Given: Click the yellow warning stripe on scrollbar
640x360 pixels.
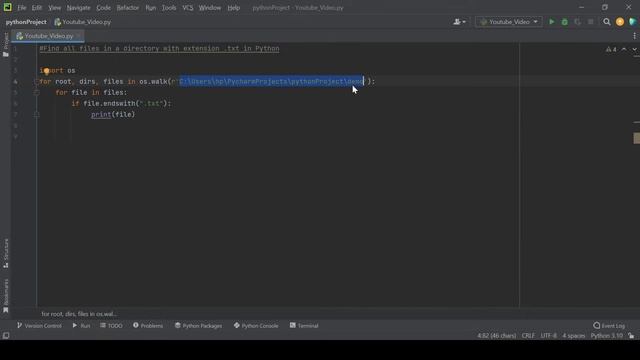Looking at the screenshot, I should [637, 138].
